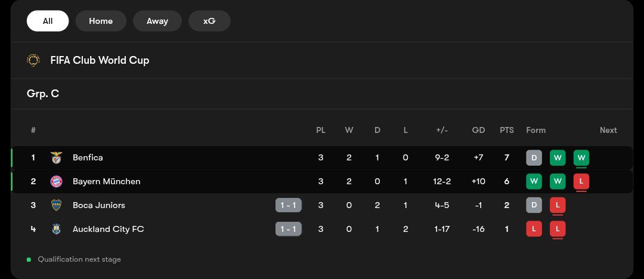Open Auckland City's most recent loss badge

click(558, 230)
